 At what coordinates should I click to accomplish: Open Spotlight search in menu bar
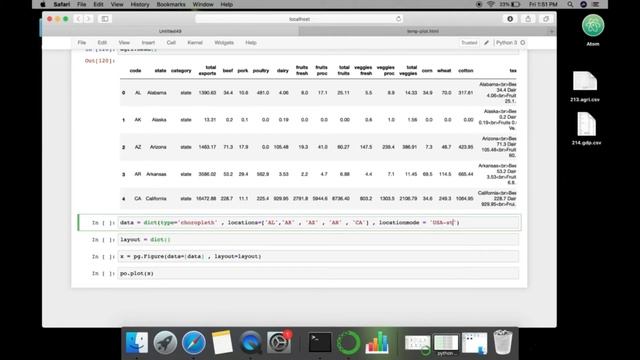click(570, 4)
